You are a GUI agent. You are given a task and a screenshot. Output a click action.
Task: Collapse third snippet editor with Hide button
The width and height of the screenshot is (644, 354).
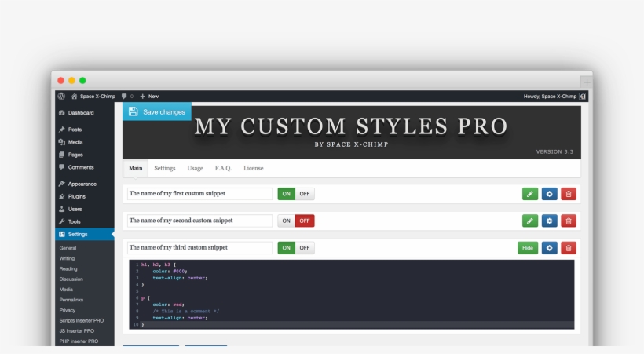pos(528,248)
